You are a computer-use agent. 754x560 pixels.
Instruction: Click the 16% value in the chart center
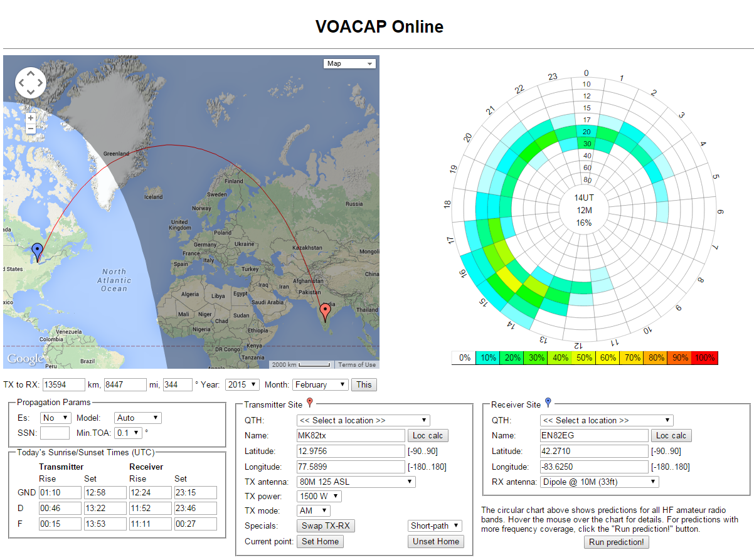584,223
